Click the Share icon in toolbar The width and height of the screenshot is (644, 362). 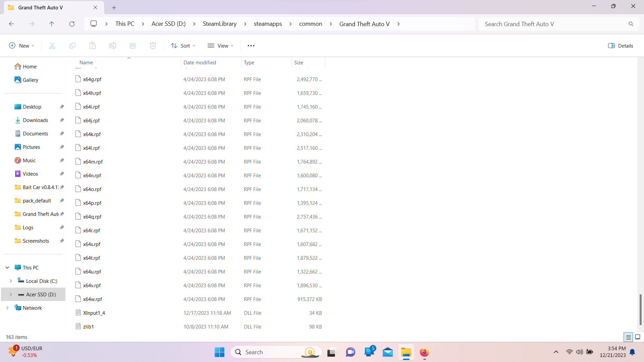click(x=133, y=46)
